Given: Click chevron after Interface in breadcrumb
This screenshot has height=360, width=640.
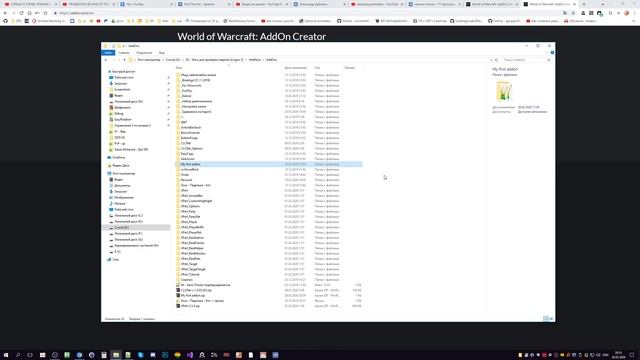Looking at the screenshot, I should click(263, 60).
